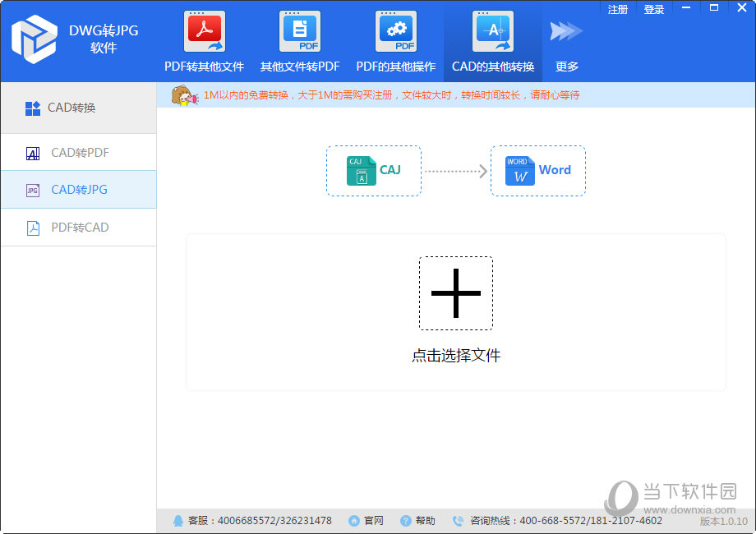
Task: Click the 官网 link text
Action: pyautogui.click(x=374, y=521)
